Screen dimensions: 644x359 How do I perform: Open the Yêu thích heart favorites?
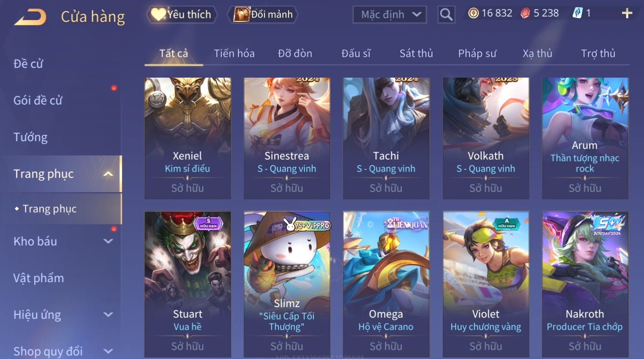click(x=182, y=15)
